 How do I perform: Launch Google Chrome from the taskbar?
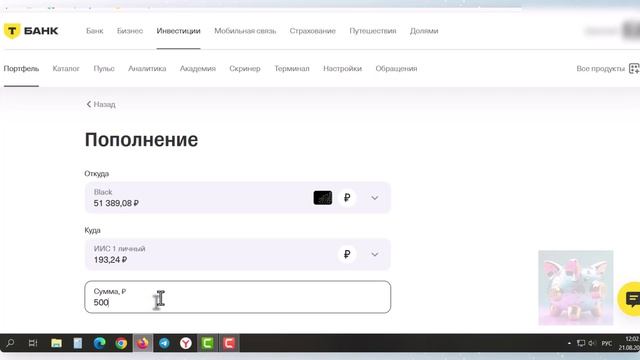121,343
